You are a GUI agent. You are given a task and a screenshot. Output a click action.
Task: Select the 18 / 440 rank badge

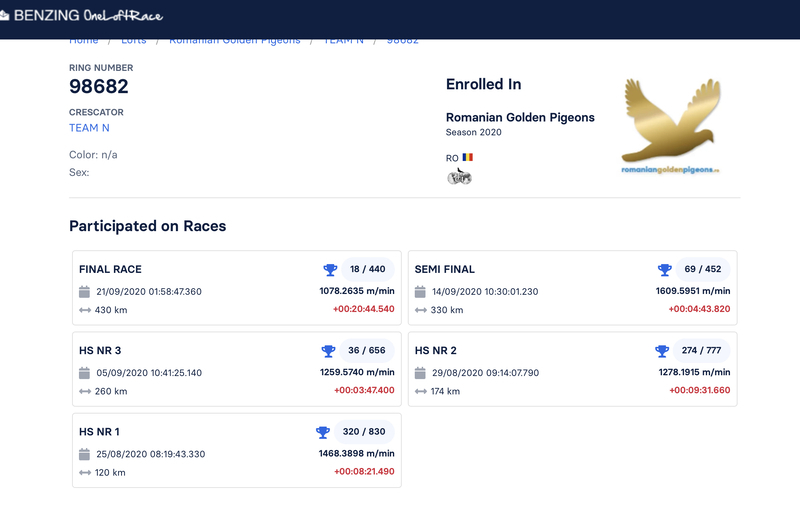click(368, 270)
